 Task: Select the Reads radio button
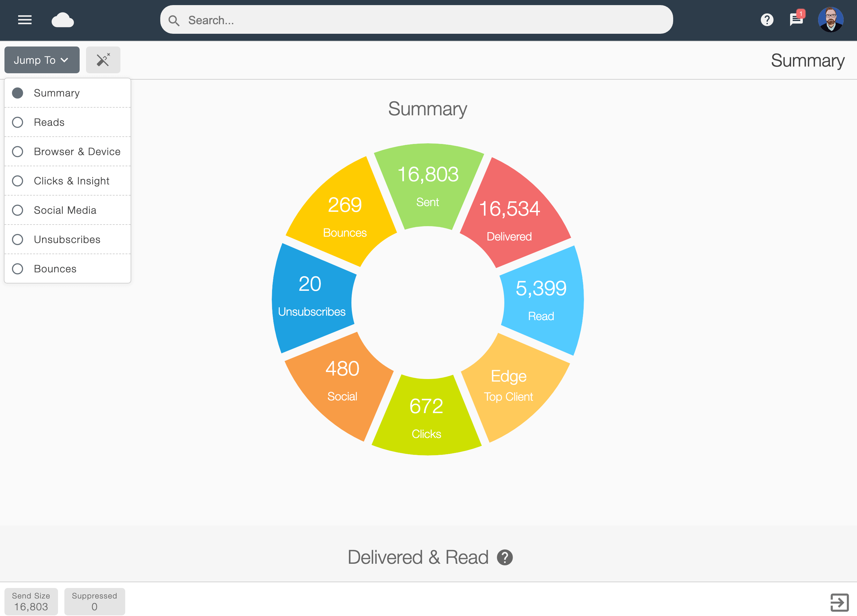point(18,122)
